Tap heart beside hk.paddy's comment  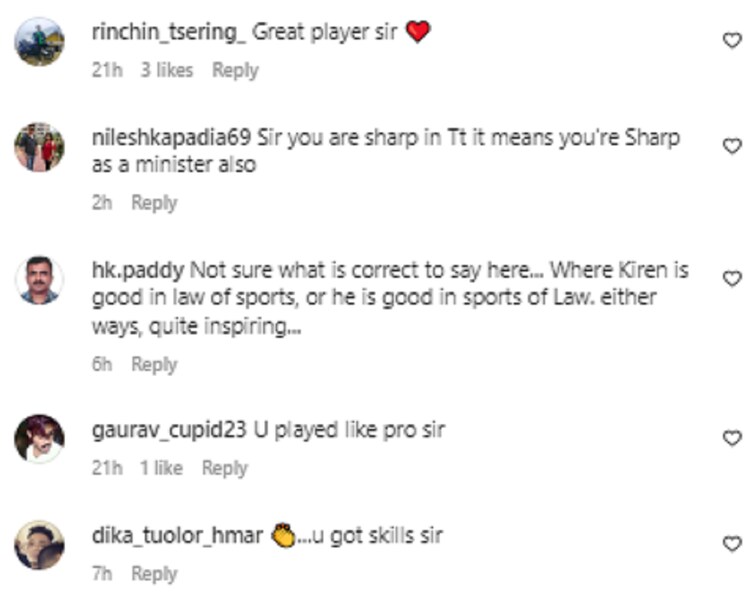[x=731, y=279]
